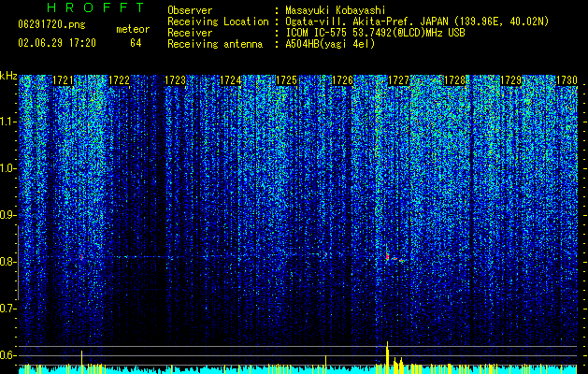Click the 0.6 frequency axis label

(8, 355)
